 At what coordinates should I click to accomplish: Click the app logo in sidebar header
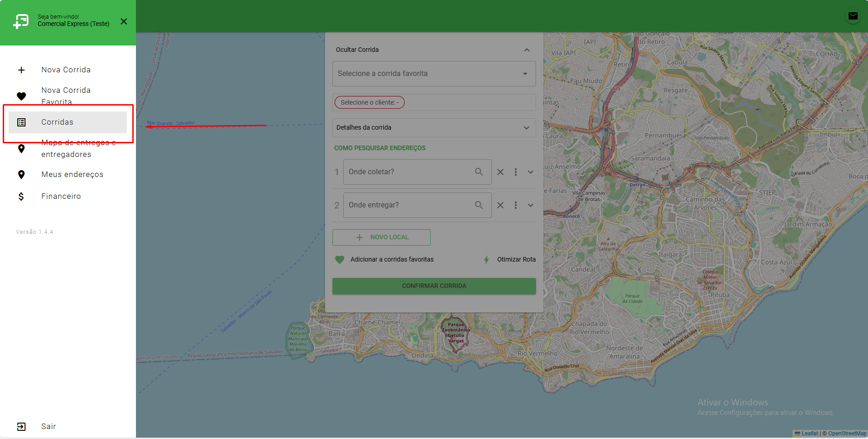tap(21, 21)
